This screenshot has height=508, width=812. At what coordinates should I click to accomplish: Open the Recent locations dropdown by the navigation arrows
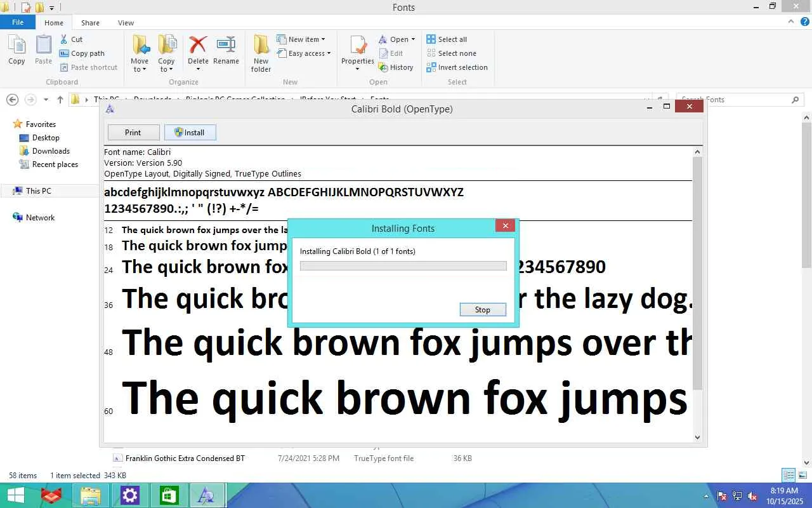point(46,100)
